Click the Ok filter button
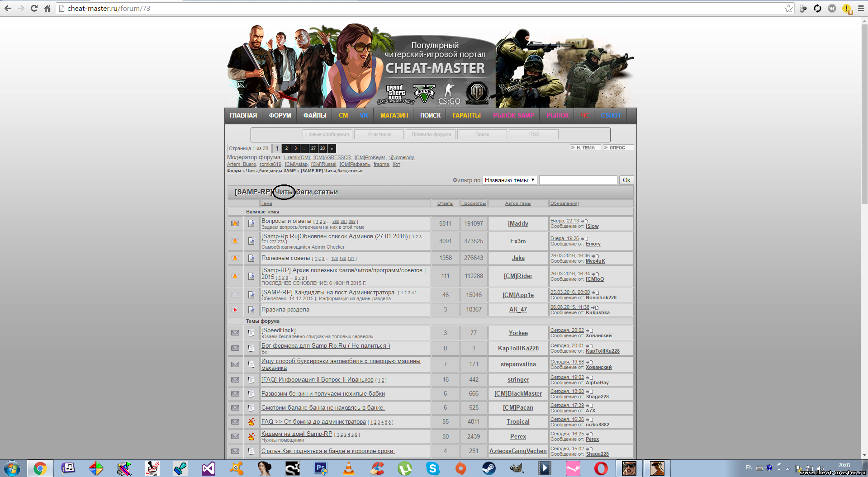Viewport: 868px width, 477px height. pyautogui.click(x=626, y=180)
